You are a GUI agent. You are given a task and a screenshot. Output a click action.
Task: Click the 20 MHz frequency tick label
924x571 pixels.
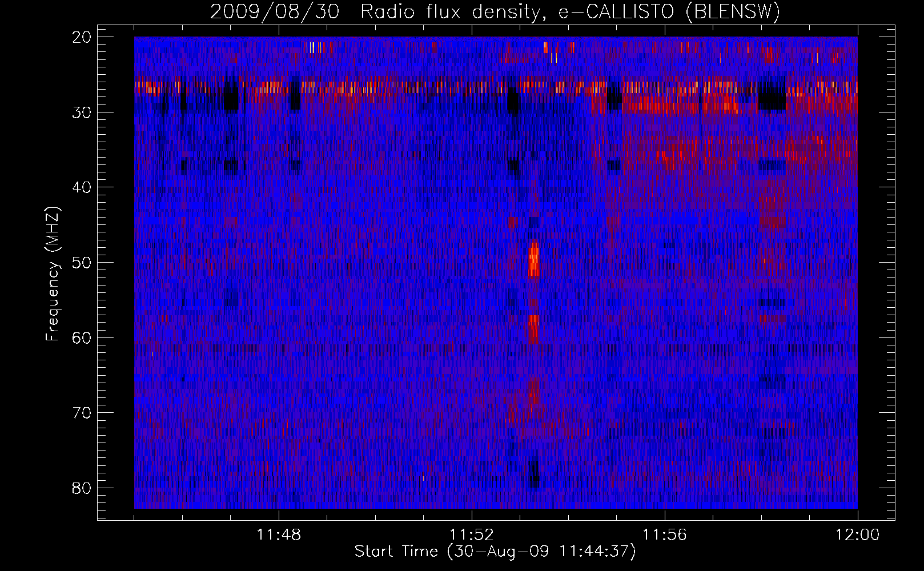(82, 37)
